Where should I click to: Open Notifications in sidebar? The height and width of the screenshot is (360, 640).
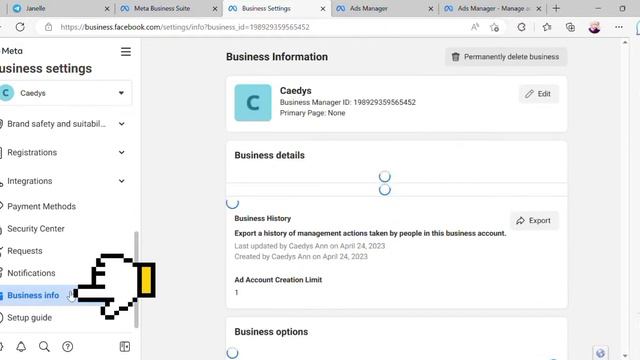(31, 273)
